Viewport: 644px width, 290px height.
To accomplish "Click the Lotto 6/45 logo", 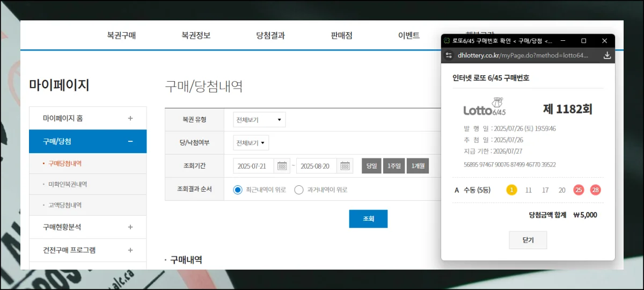I will 485,107.
